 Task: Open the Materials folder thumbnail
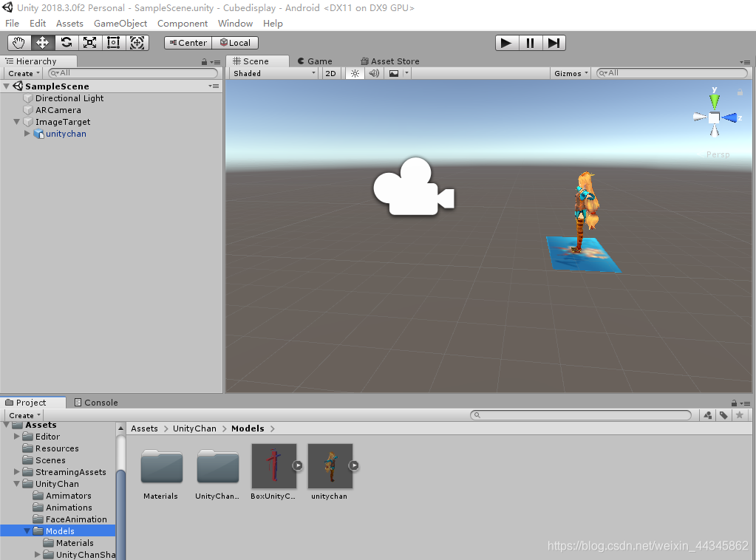tap(162, 466)
